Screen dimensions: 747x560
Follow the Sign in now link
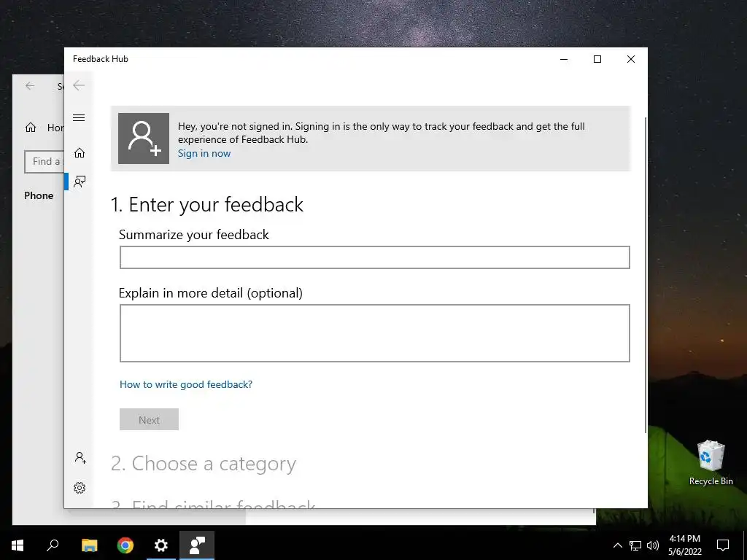tap(204, 153)
